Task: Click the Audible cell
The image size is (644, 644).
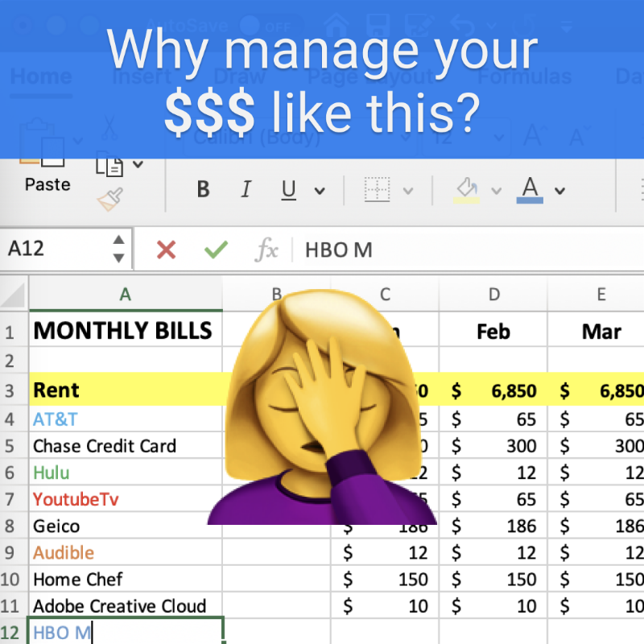Action: [x=126, y=553]
